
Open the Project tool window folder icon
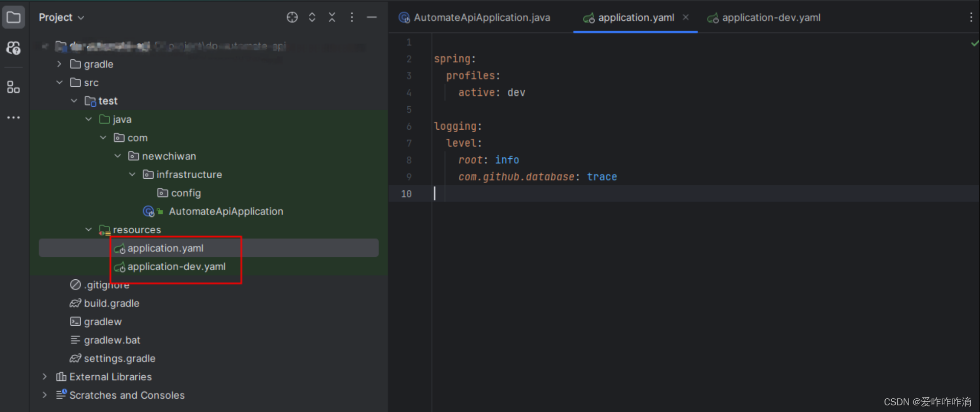coord(14,17)
